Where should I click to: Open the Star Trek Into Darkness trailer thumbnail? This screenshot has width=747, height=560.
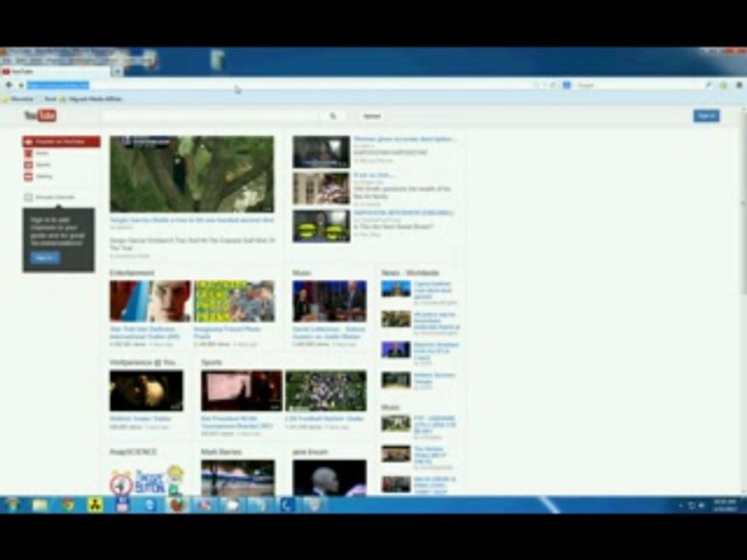click(x=150, y=302)
